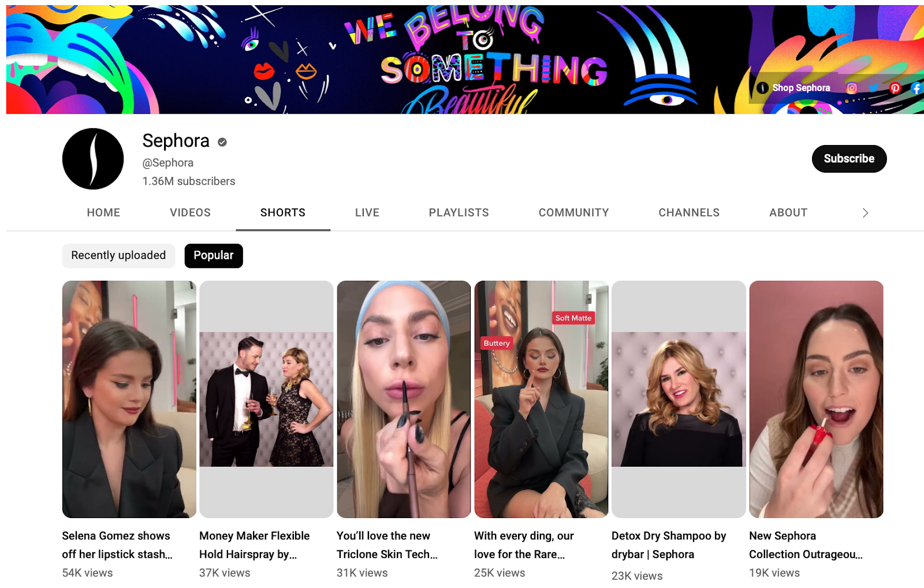
Task: View the Channels tab
Action: point(689,213)
